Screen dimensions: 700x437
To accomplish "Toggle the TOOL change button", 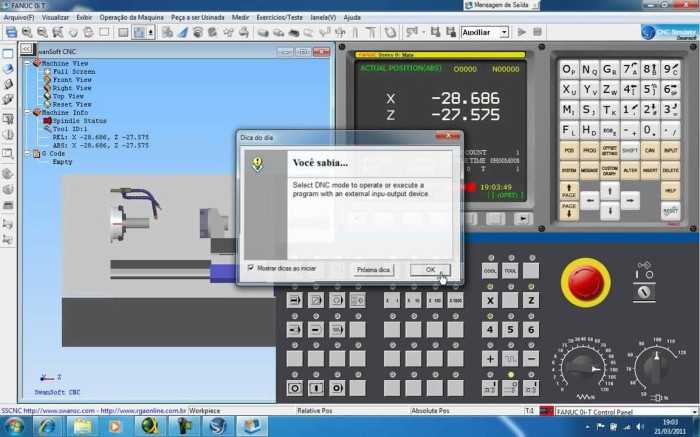I will (510, 271).
